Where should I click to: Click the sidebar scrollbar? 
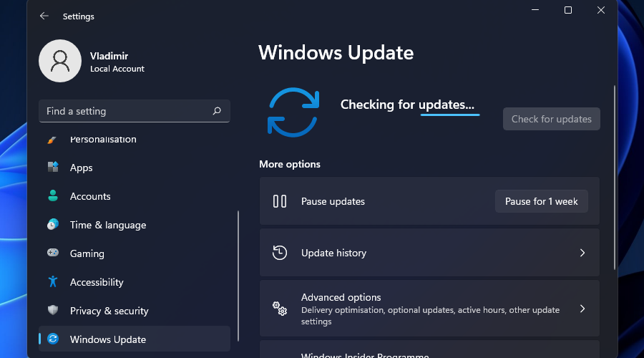click(238, 276)
